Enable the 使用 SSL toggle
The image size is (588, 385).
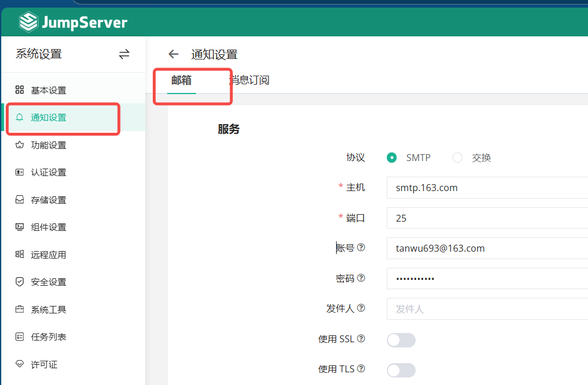(x=401, y=340)
